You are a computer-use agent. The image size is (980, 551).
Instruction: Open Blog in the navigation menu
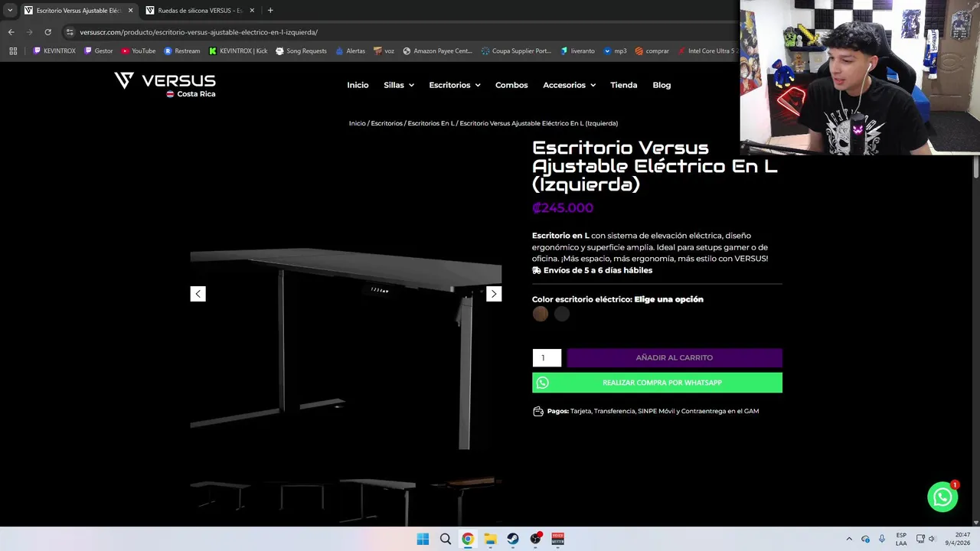pos(661,85)
